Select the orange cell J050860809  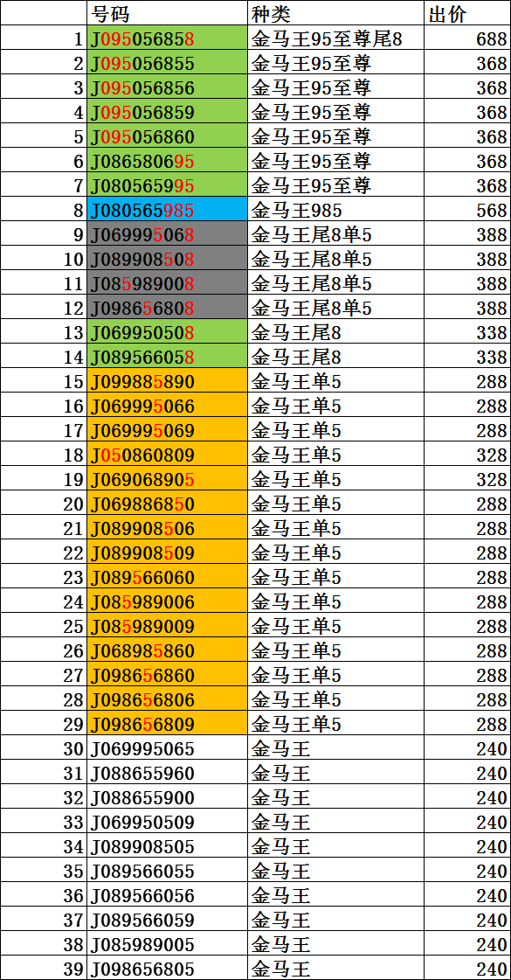click(167, 455)
